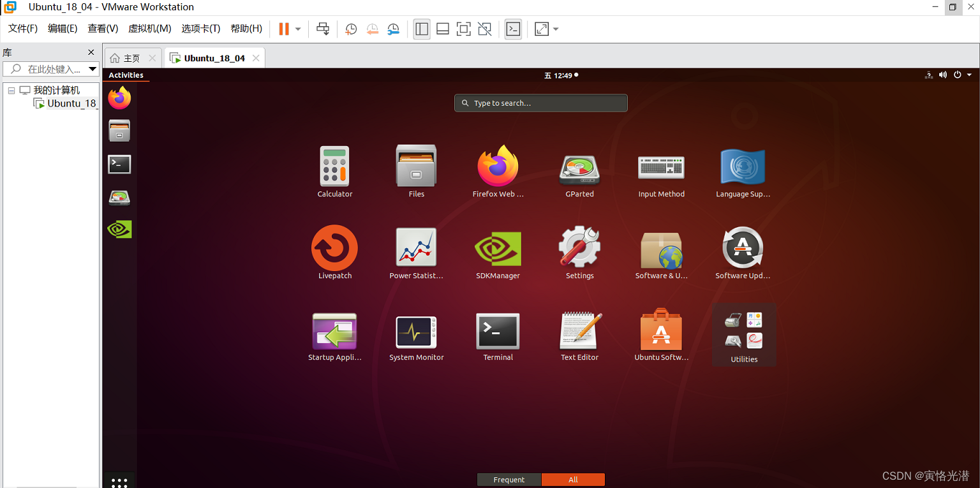Click Terminal icon in the Ubuntu dock
Screen dimensions: 980x488
pyautogui.click(x=119, y=164)
